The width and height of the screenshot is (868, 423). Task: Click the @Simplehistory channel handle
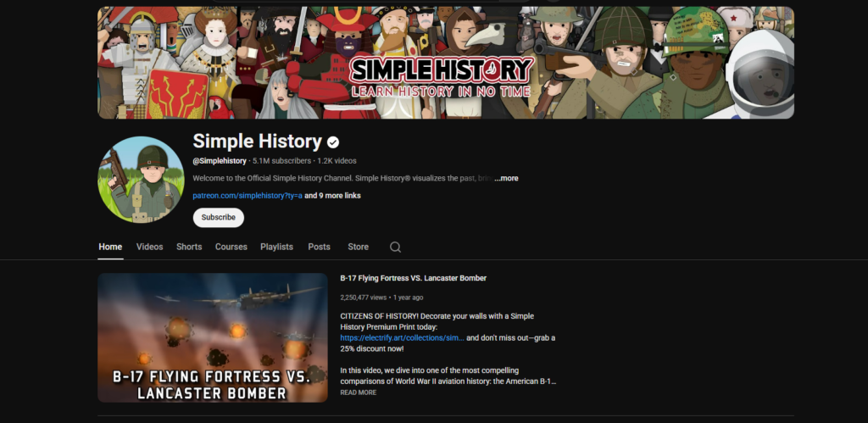(220, 161)
